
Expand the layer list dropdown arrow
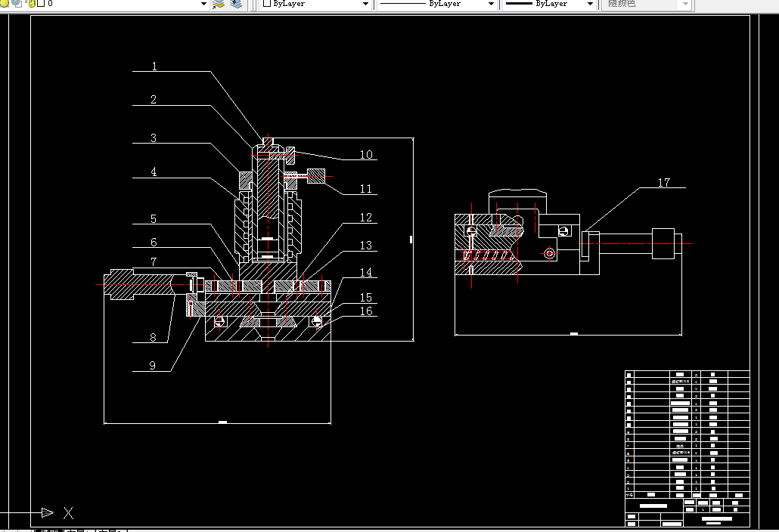click(203, 4)
